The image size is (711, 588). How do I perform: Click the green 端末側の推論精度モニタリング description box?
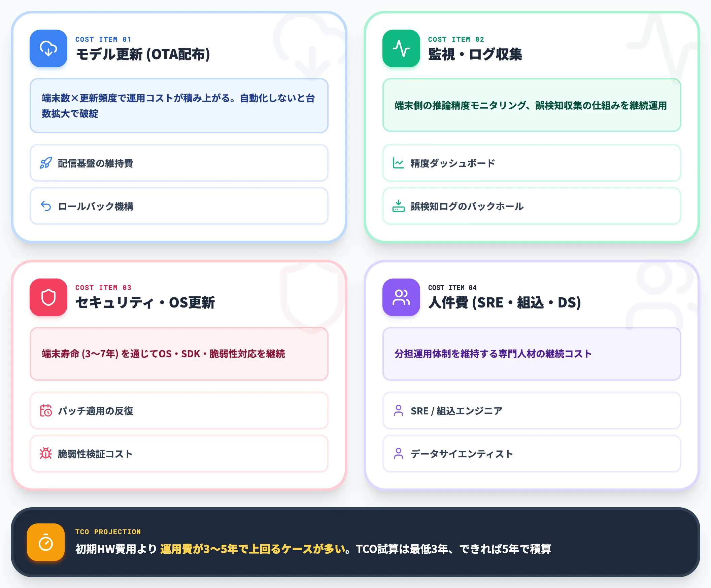click(x=532, y=105)
